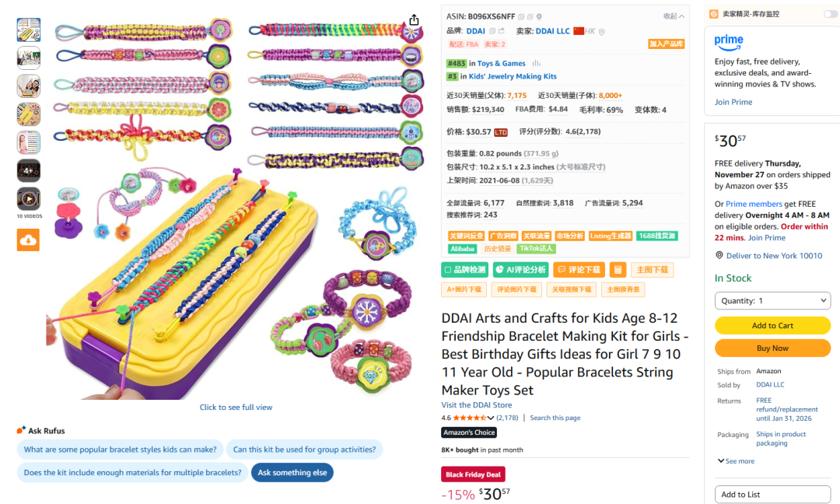Open the TikTok达人 tab
Image resolution: width=840 pixels, height=504 pixels.
[537, 250]
